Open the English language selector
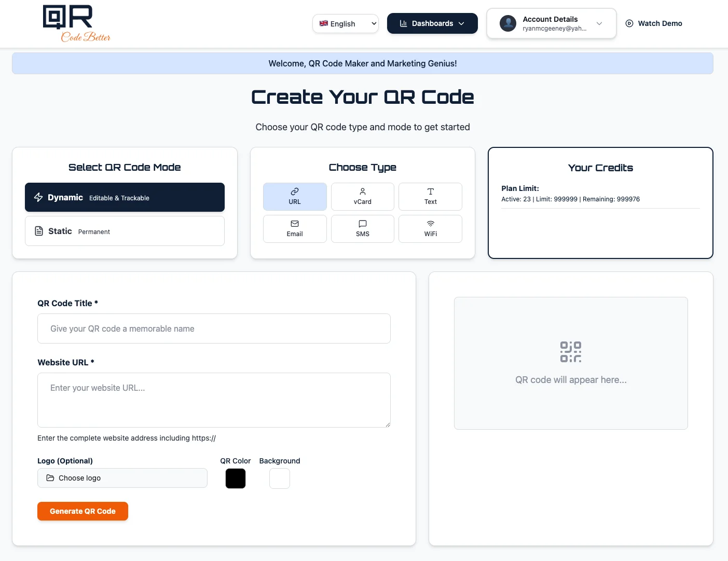Screen dimensions: 728x561 coord(345,23)
